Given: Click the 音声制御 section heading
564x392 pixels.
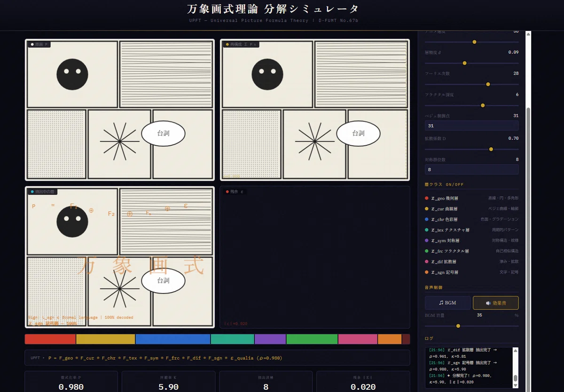Looking at the screenshot, I should point(433,287).
